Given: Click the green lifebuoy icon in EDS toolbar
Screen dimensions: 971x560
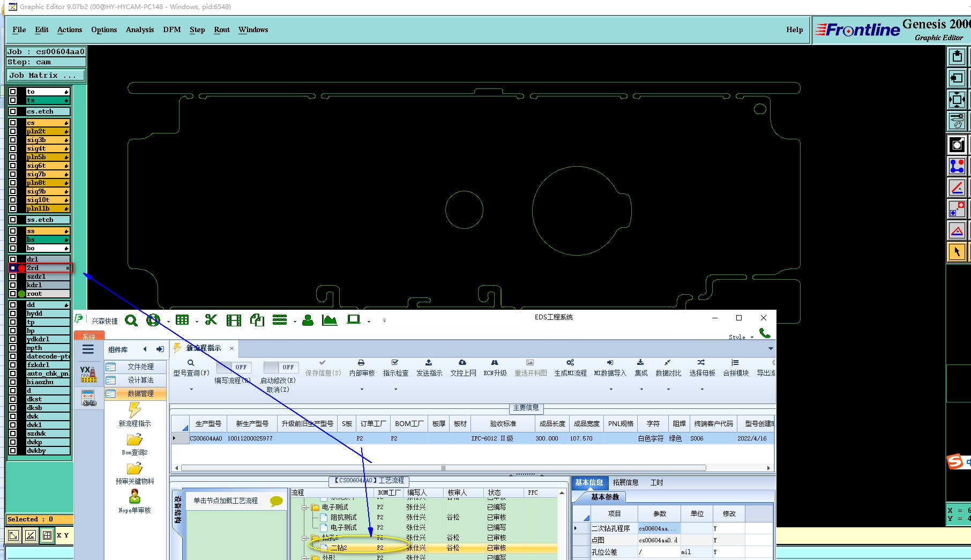Looking at the screenshot, I should (x=153, y=320).
